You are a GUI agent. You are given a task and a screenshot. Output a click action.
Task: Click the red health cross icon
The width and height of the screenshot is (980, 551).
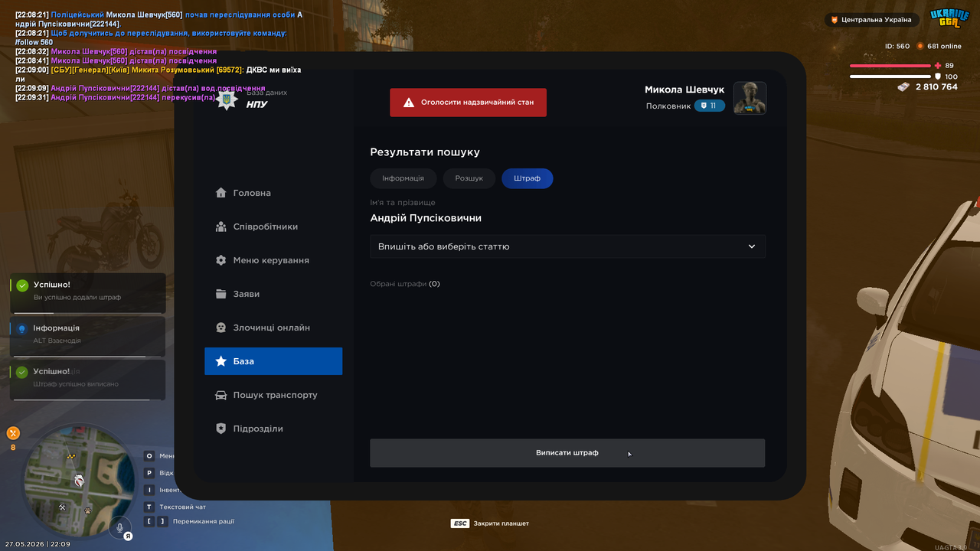point(937,66)
